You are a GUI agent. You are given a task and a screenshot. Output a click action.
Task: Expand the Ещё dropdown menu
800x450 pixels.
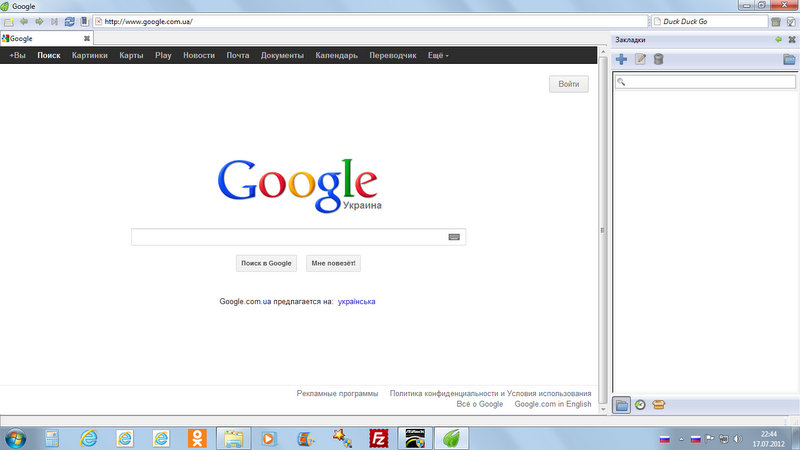point(438,55)
